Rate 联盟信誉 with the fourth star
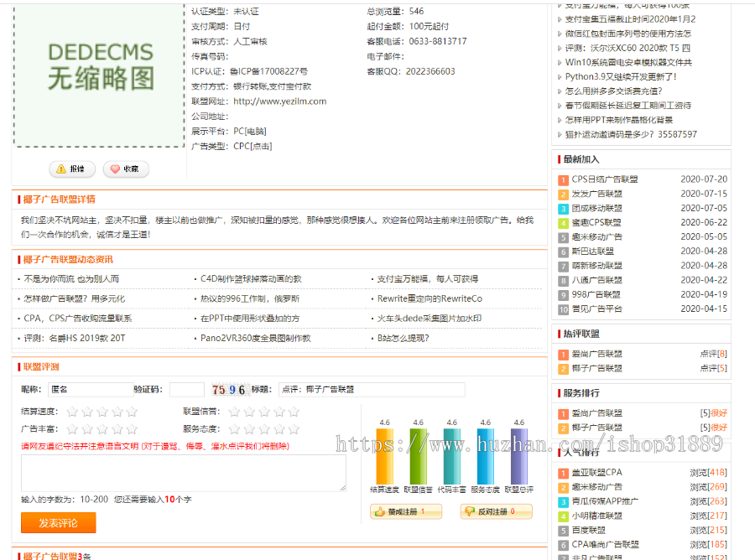Viewport: 755px width, 560px height. click(279, 412)
